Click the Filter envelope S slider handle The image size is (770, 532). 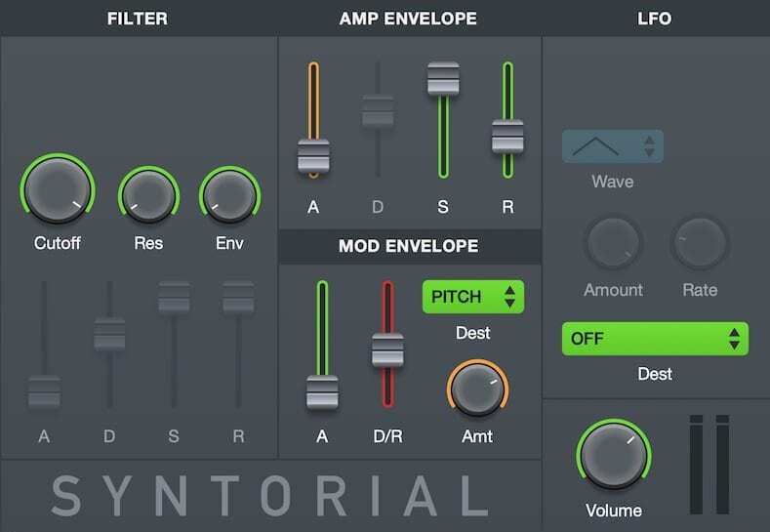tap(174, 297)
